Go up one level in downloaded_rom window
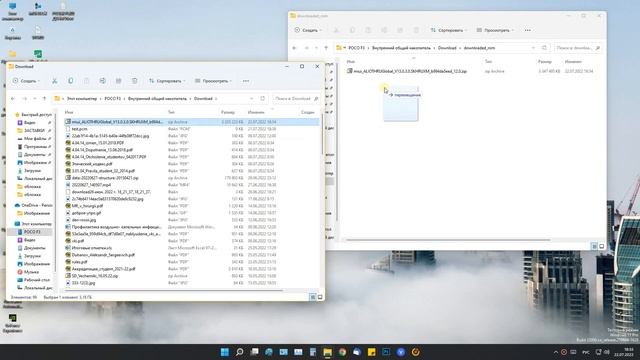This screenshot has width=640, height=360. [x=326, y=48]
